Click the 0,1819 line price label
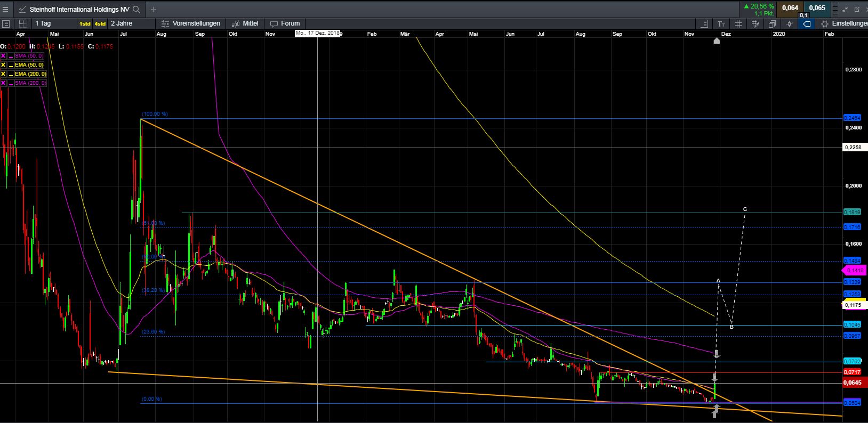 pos(852,212)
